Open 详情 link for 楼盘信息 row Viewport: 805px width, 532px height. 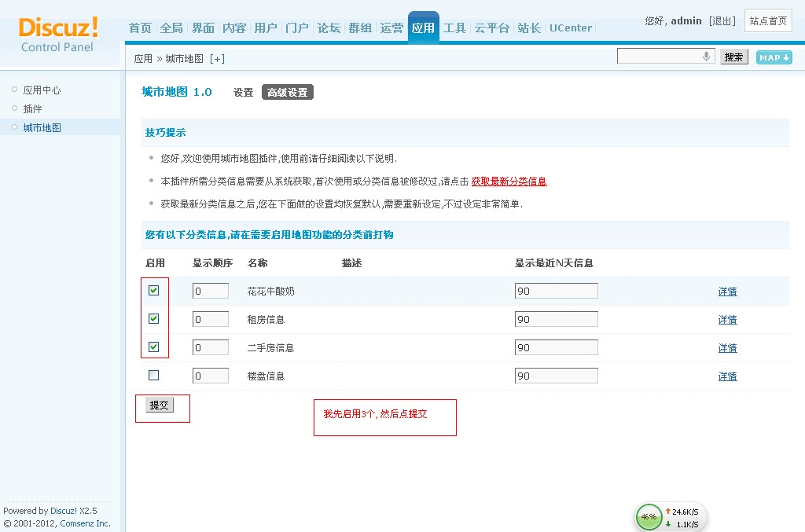coord(727,376)
